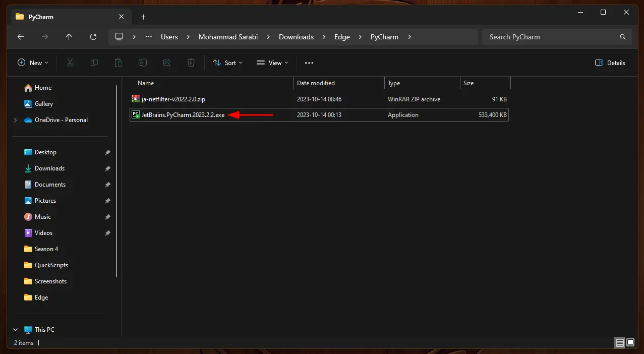This screenshot has width=644, height=354.
Task: Delete the selected file via trash icon
Action: coord(191,63)
